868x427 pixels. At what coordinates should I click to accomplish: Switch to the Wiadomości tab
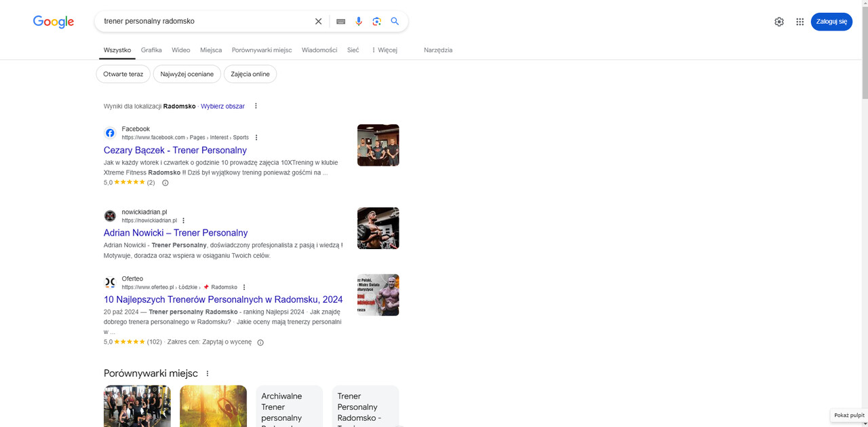pos(319,50)
